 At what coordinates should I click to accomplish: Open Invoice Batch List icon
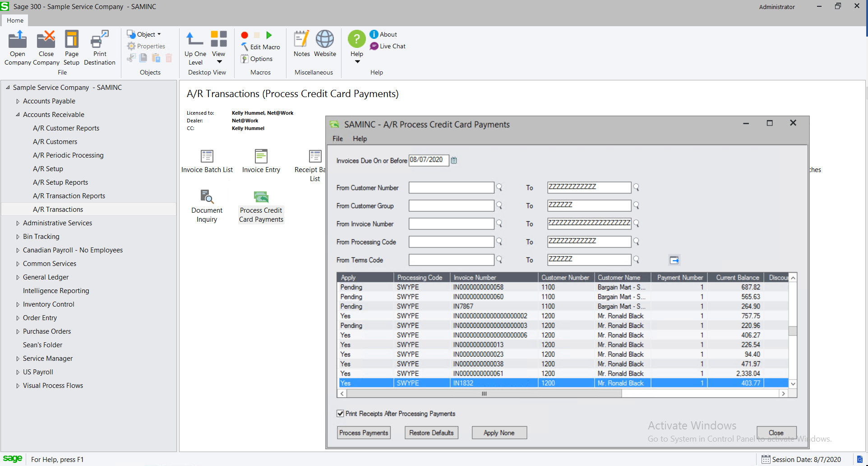(207, 161)
